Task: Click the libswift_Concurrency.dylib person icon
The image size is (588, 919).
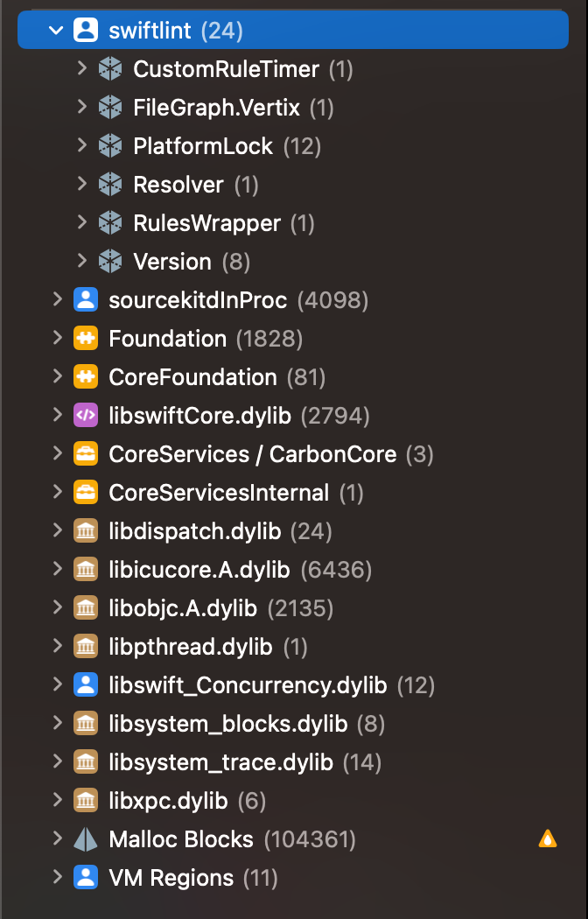Action: [x=86, y=685]
